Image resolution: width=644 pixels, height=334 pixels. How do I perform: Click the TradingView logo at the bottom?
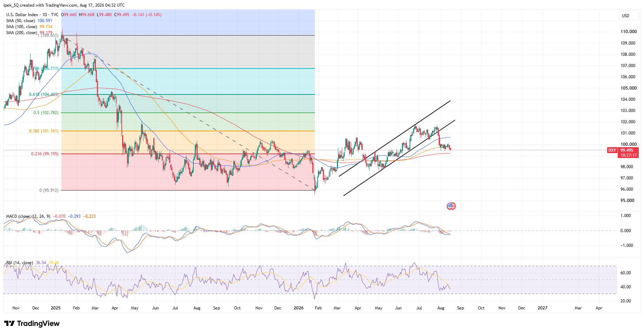pyautogui.click(x=32, y=323)
